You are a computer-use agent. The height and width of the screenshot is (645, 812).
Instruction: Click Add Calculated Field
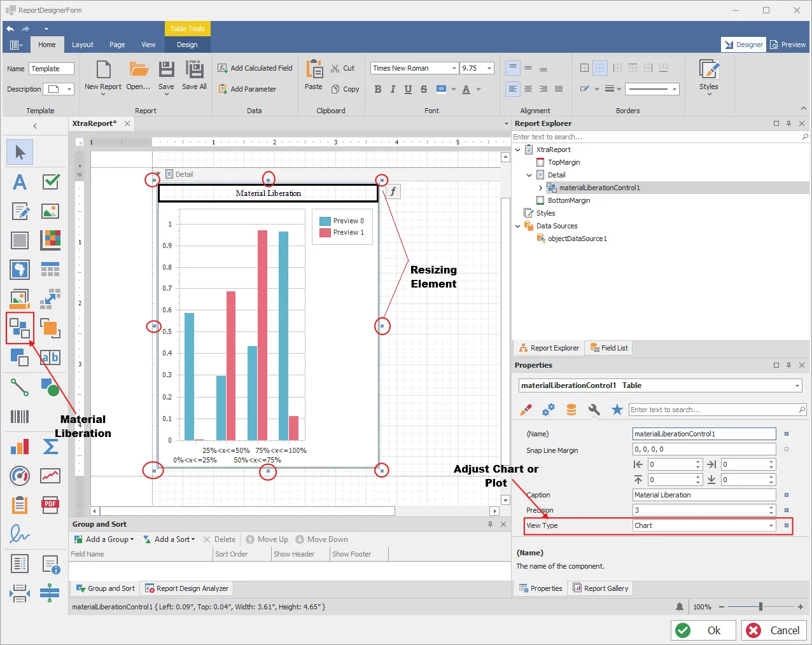(x=255, y=68)
